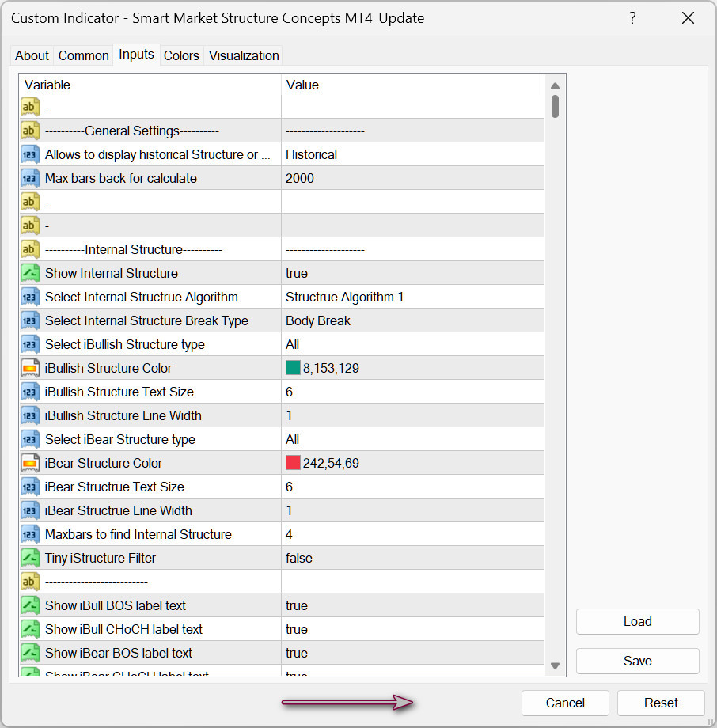Switch to the Common tab
Screen dimensions: 717x728
point(84,55)
